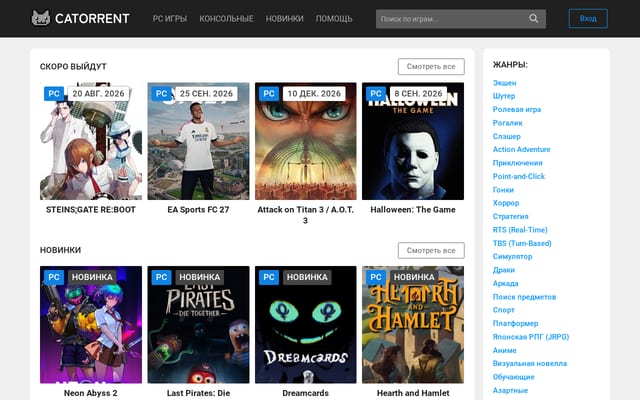This screenshot has width=640, height=400.
Task: Click the search magnifier icon
Action: coord(533,18)
